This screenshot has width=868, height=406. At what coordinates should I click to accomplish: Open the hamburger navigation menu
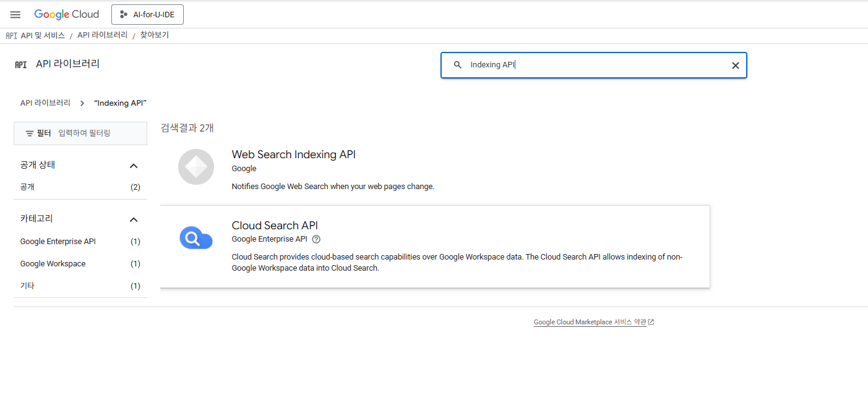pyautogui.click(x=15, y=14)
